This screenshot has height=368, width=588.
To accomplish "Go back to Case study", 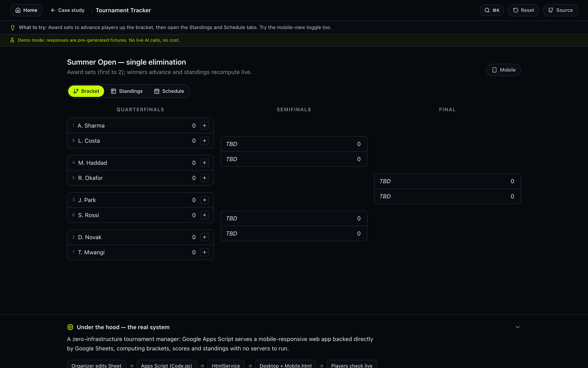I will coord(68,10).
